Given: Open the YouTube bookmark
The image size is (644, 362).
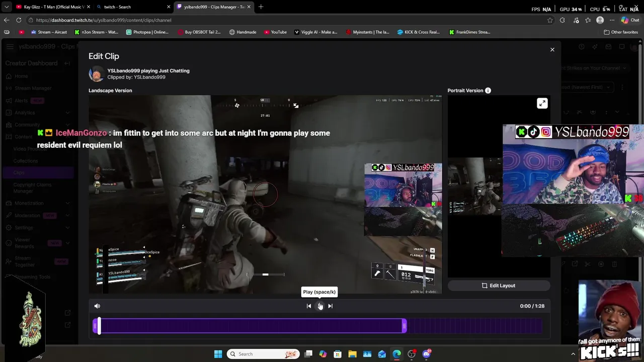Looking at the screenshot, I should pyautogui.click(x=275, y=32).
